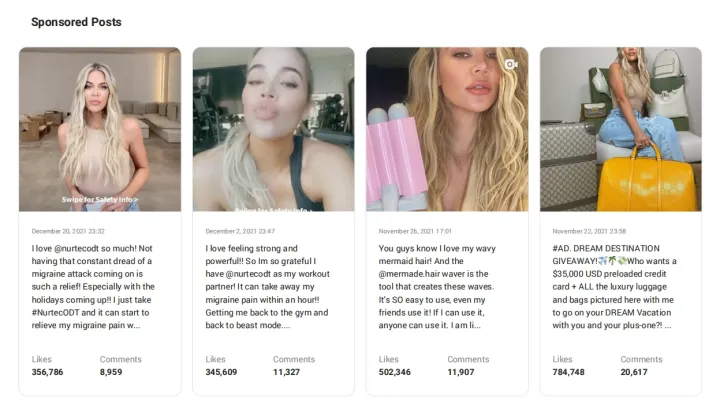Expand caption starting 'I love feeling strong'
Screen dimensions: 720x416
268,287
